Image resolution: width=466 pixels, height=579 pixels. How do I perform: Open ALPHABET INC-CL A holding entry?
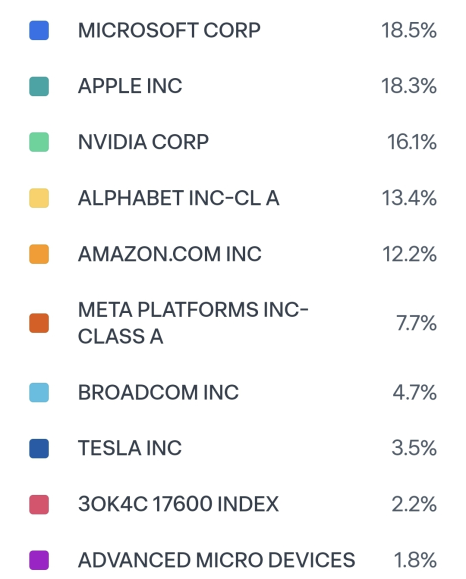(x=178, y=198)
